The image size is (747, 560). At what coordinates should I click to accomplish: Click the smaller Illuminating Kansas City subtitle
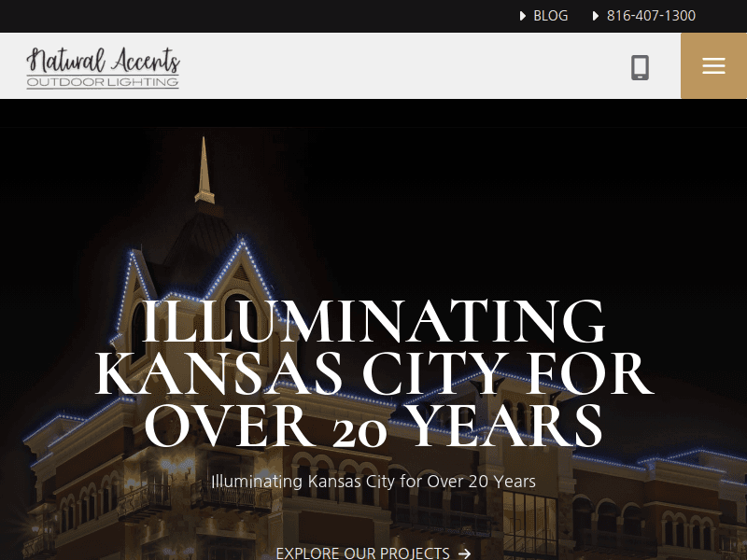pos(373,481)
